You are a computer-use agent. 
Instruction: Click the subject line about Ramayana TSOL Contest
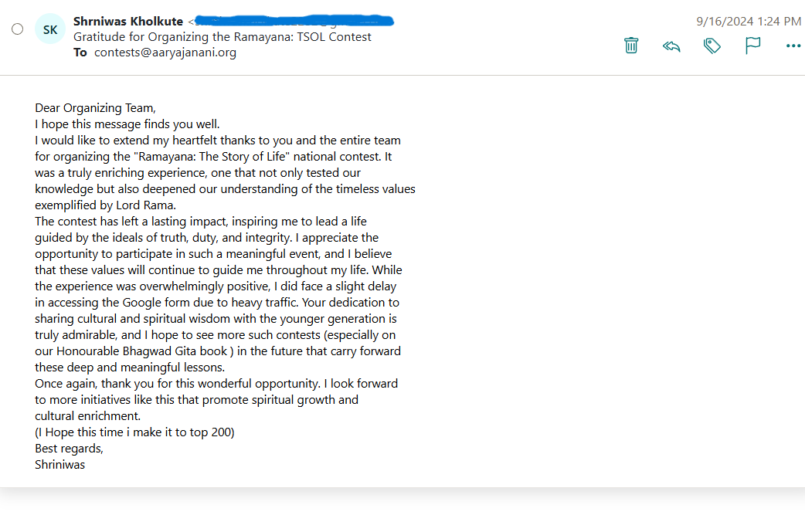coord(222,37)
